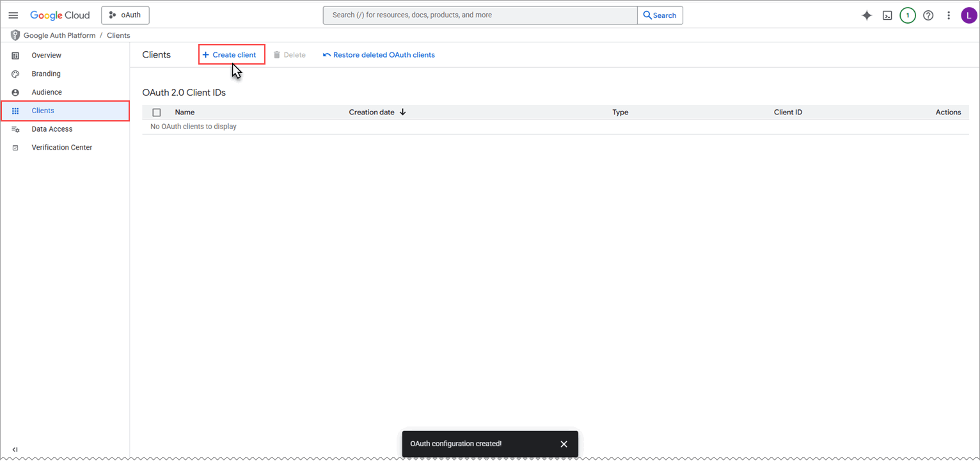Click the Google Cloud logo
Image resolution: width=980 pixels, height=461 pixels.
60,15
